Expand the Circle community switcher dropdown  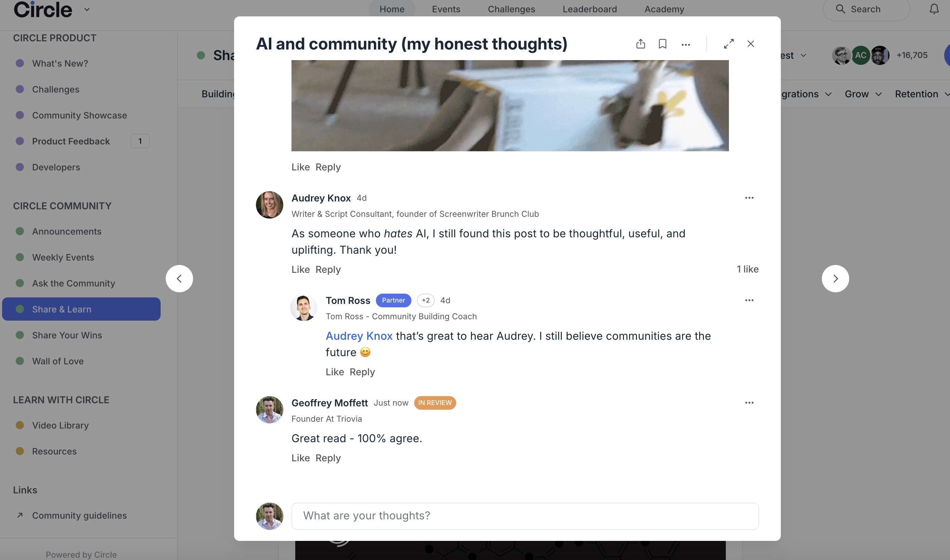pos(87,10)
